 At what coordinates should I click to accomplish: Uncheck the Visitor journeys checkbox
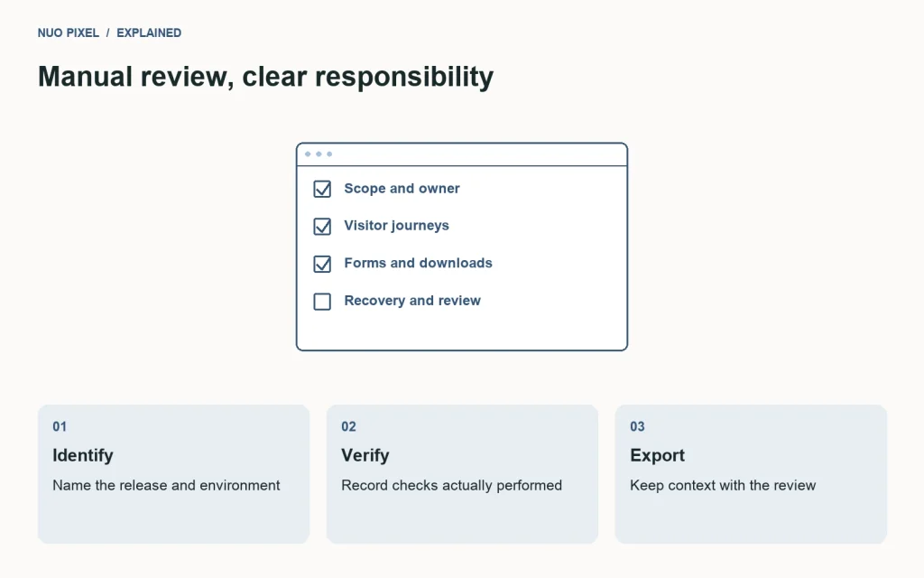coord(322,227)
